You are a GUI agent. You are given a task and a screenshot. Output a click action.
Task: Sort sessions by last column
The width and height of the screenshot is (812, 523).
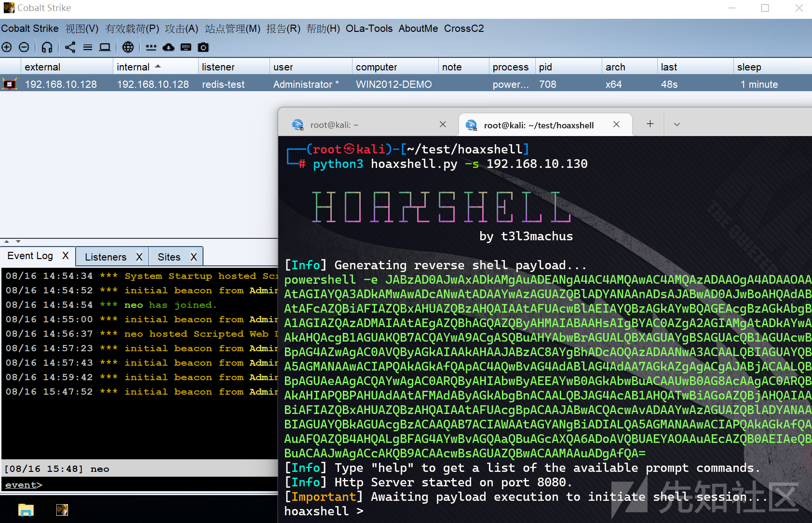[695, 67]
